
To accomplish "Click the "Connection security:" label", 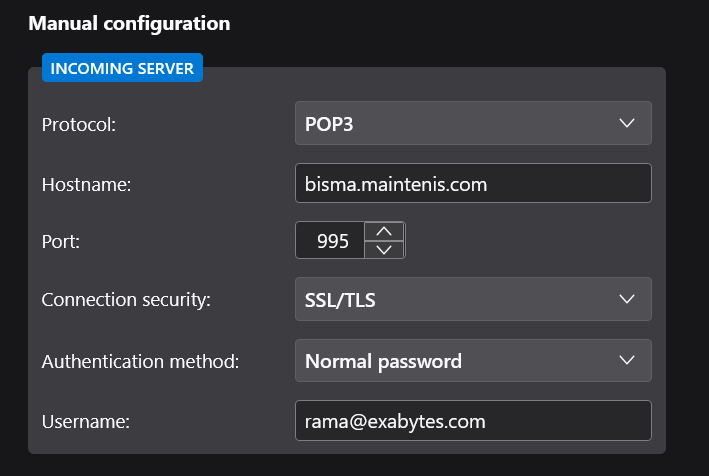I will tap(126, 300).
